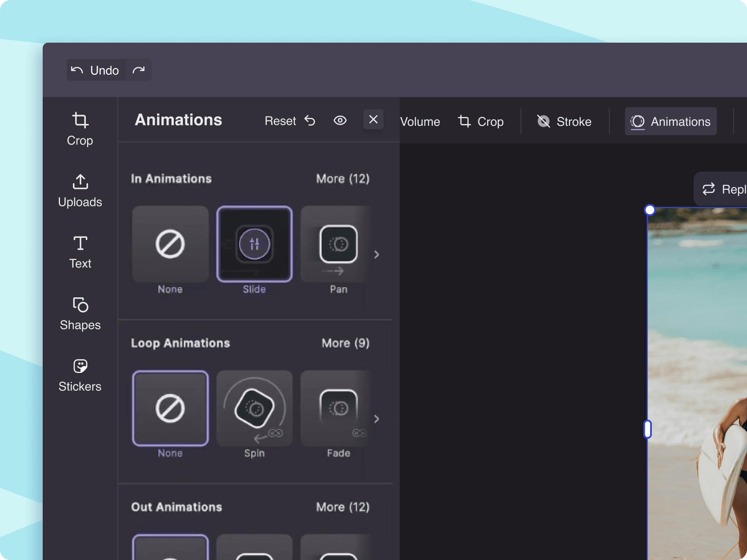This screenshot has width=747, height=560.
Task: Open the Crop option in the top toolbar
Action: [x=481, y=121]
